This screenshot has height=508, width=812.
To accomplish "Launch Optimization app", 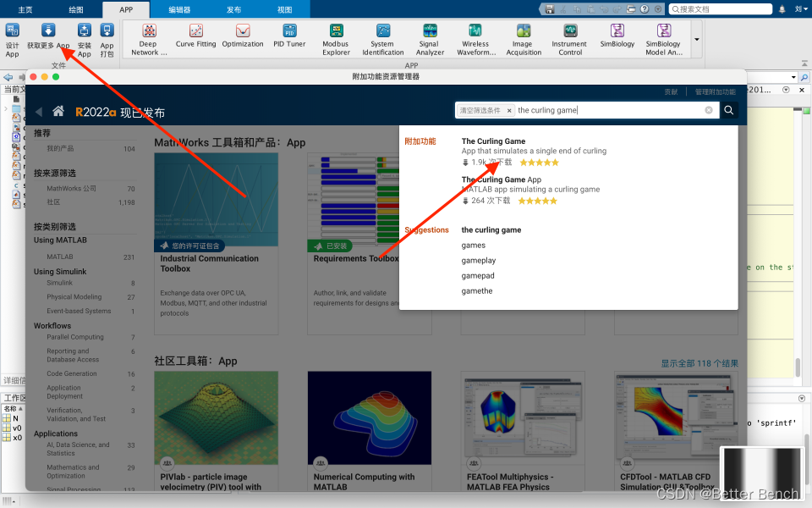I will [243, 36].
